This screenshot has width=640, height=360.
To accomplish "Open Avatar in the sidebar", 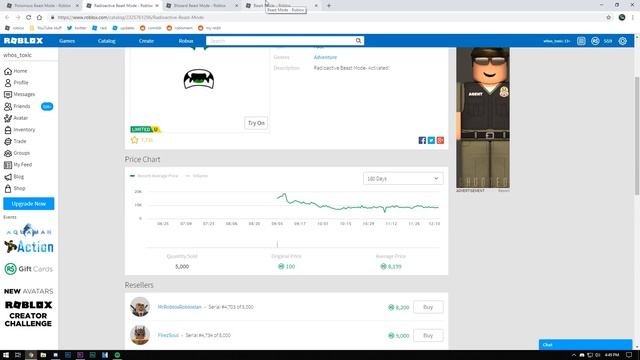I will click(x=16, y=118).
